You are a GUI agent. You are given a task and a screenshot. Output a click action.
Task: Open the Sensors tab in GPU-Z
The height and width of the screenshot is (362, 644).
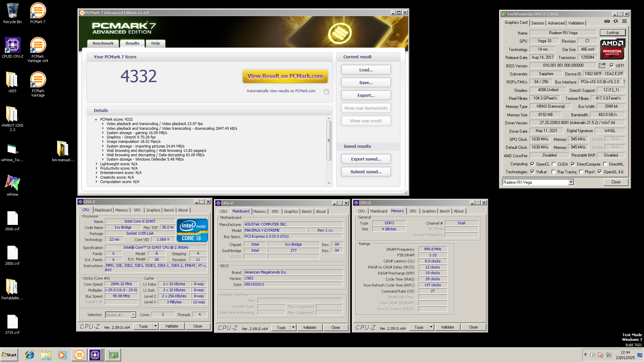click(538, 23)
